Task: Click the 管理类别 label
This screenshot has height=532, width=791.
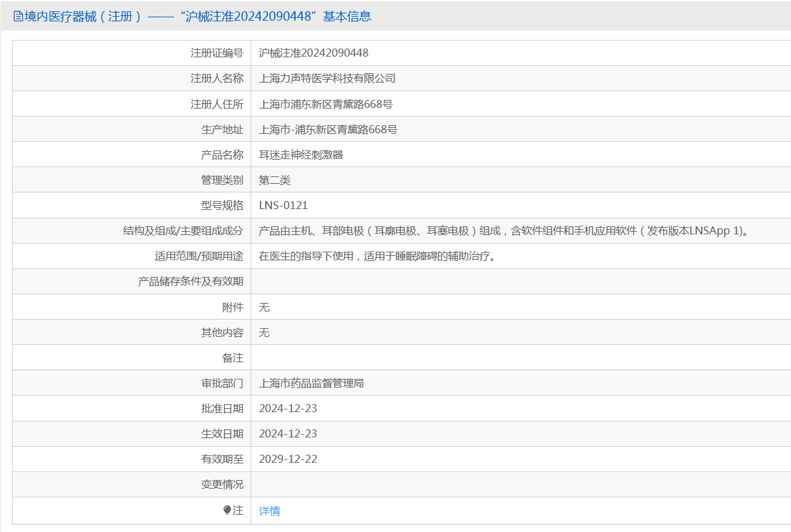Action: pyautogui.click(x=222, y=180)
